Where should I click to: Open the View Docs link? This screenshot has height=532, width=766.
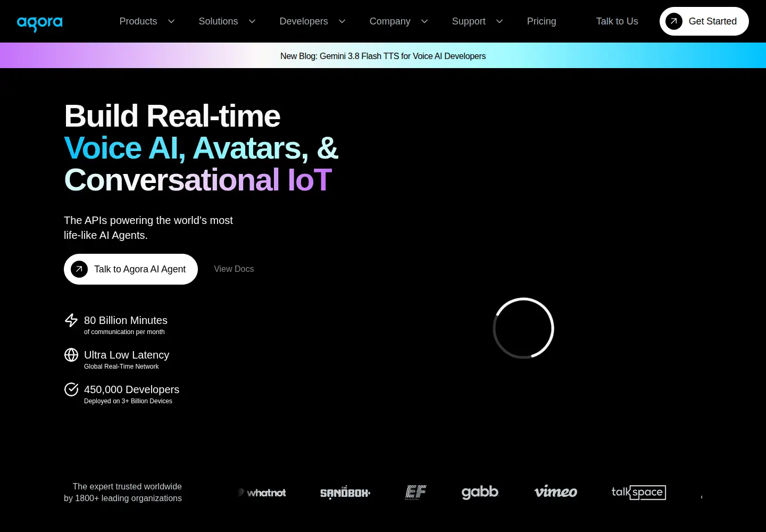[x=234, y=269]
